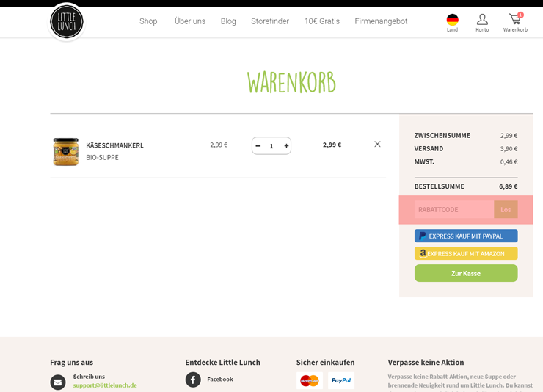Select the Bestellsumme value 6,89 €
The image size is (543, 392).
pos(508,186)
